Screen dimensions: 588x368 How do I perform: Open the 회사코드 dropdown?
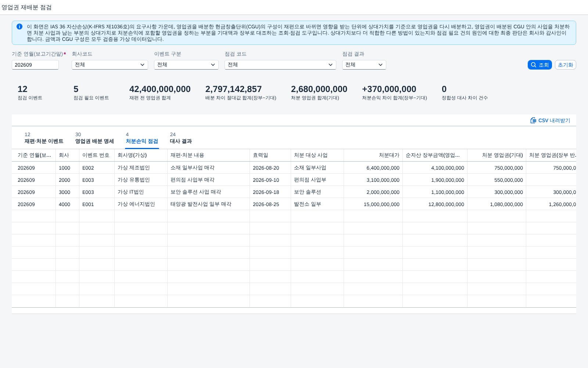110,65
